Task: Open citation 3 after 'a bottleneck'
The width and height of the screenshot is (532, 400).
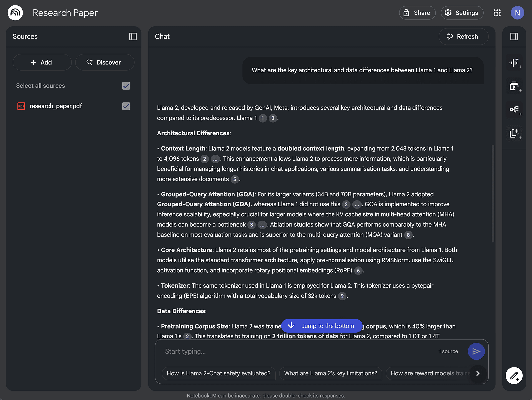Action: [252, 225]
